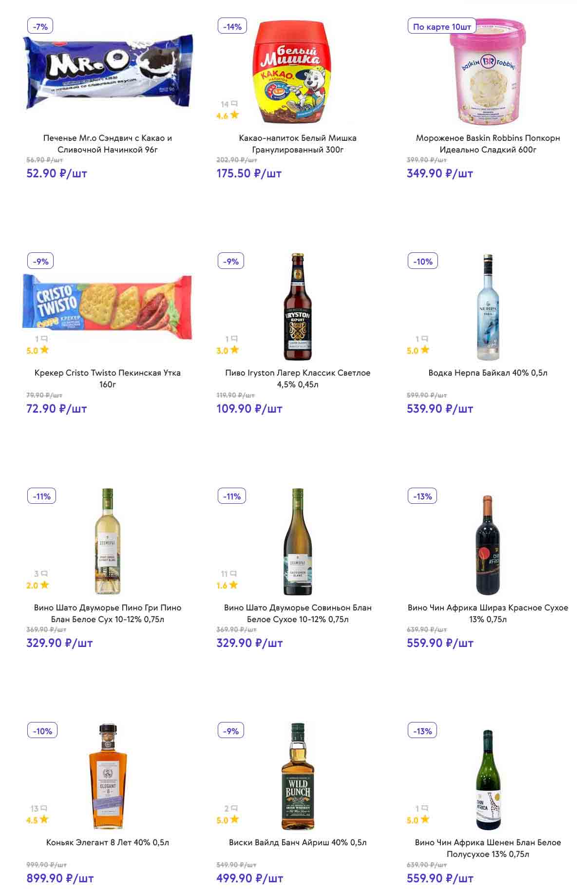Open the 'Коньяк Элегант 8 Лет' title link
This screenshot has height=893, width=588.
pos(108,842)
